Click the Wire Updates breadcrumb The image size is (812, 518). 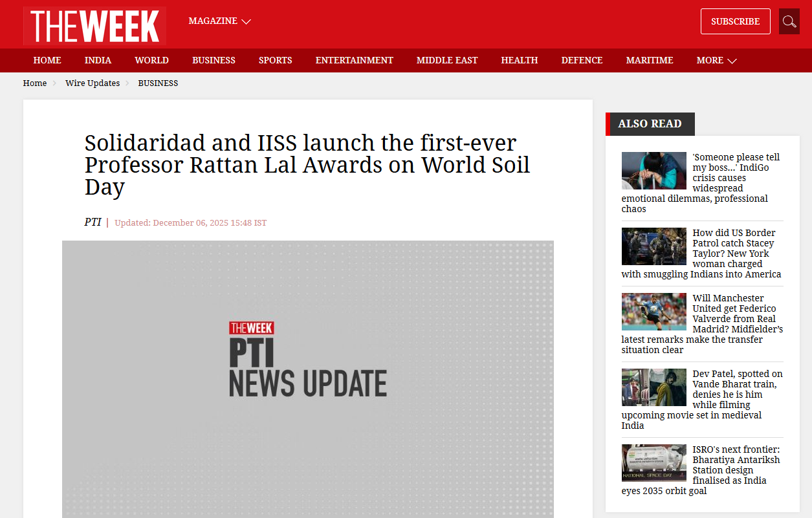[x=93, y=83]
